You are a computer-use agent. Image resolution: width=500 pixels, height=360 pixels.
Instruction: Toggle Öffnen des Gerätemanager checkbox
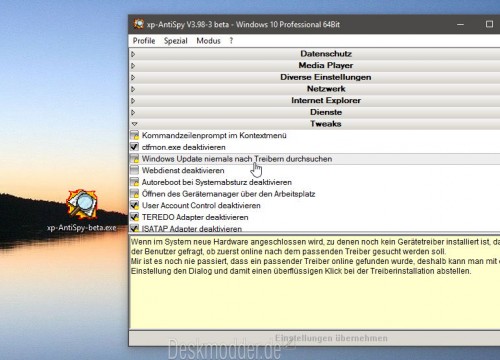click(134, 194)
